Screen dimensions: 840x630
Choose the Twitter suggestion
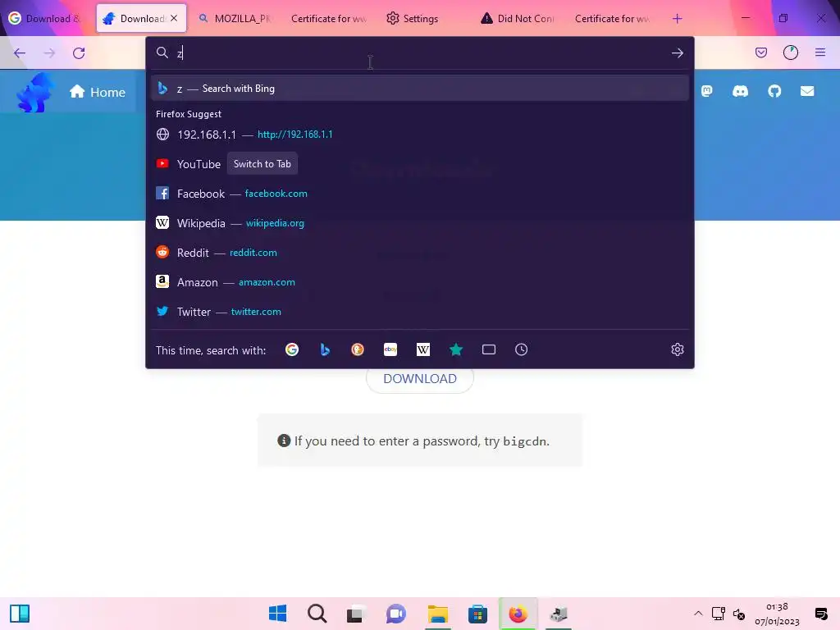(420, 311)
